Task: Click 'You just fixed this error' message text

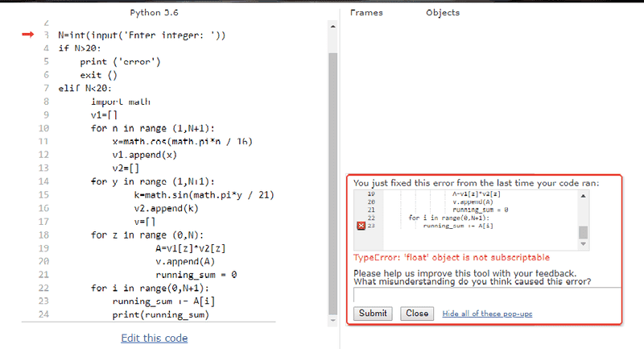Action: click(x=476, y=183)
